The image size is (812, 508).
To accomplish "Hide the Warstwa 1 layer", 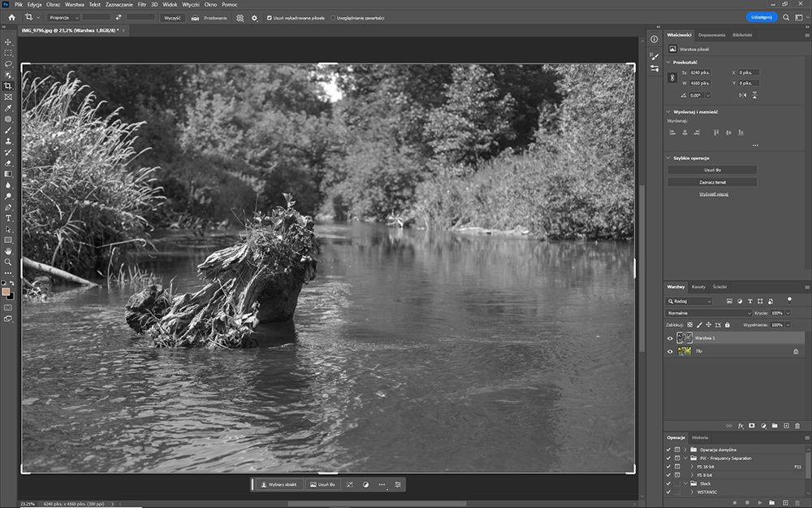I will [x=670, y=338].
